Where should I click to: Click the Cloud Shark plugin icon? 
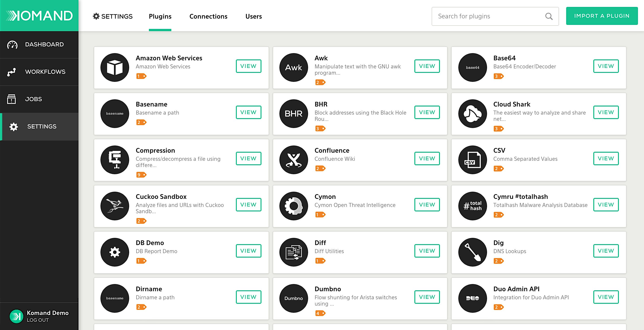472,113
